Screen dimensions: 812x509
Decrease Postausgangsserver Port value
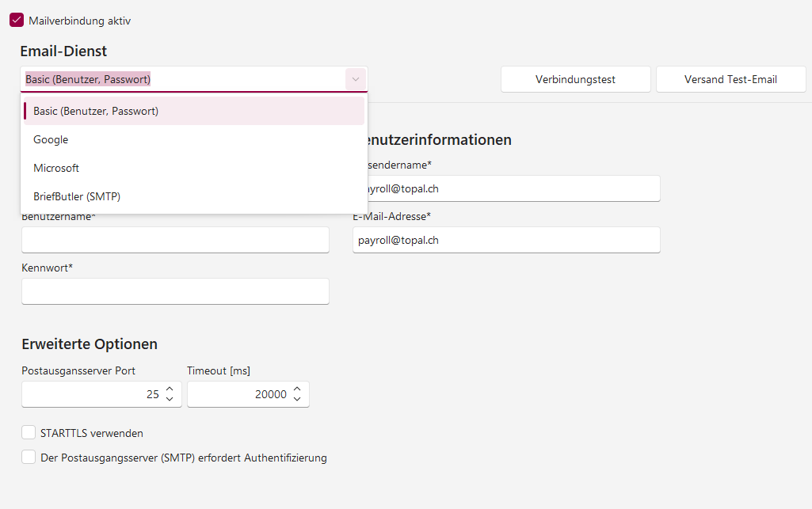170,399
